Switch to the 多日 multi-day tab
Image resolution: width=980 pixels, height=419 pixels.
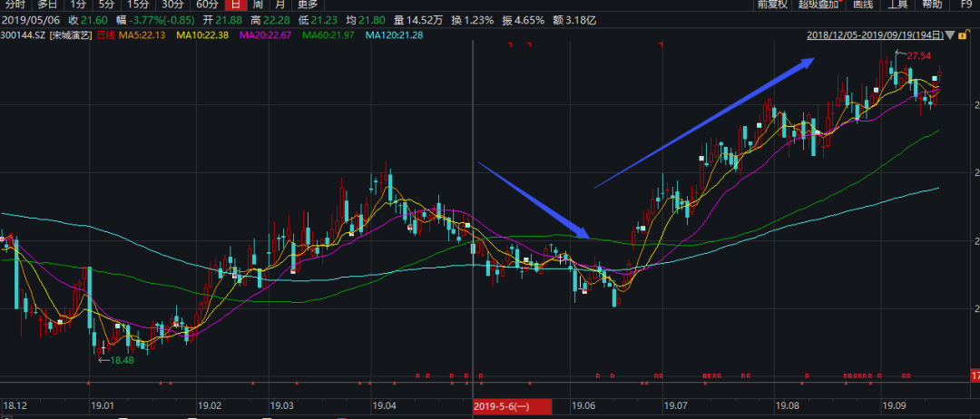click(47, 4)
